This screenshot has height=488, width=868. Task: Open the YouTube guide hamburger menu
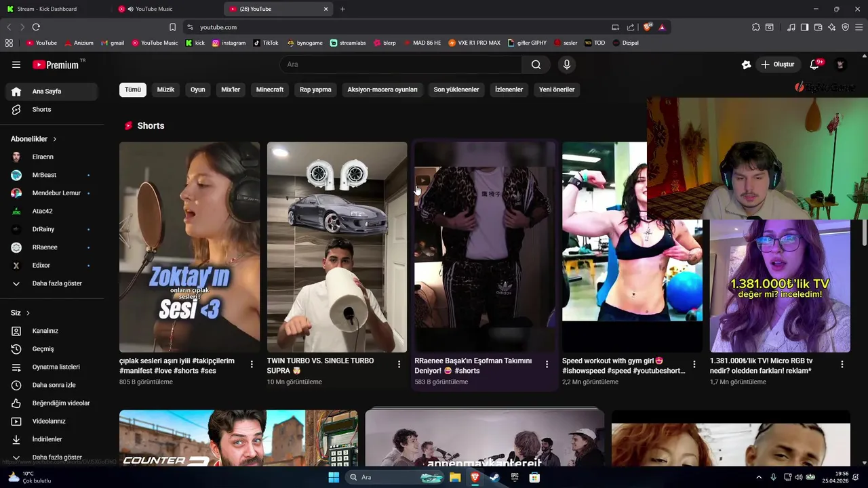coord(16,64)
